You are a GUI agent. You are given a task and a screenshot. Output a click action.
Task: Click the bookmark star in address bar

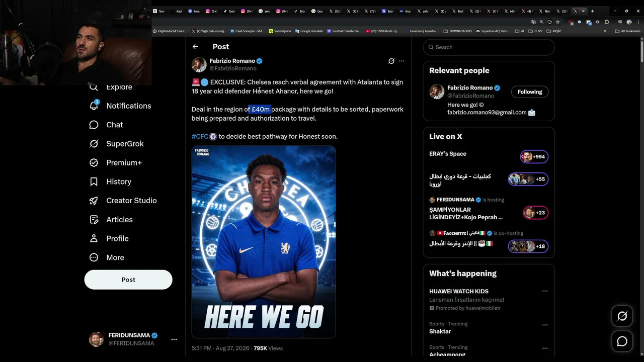tap(557, 22)
